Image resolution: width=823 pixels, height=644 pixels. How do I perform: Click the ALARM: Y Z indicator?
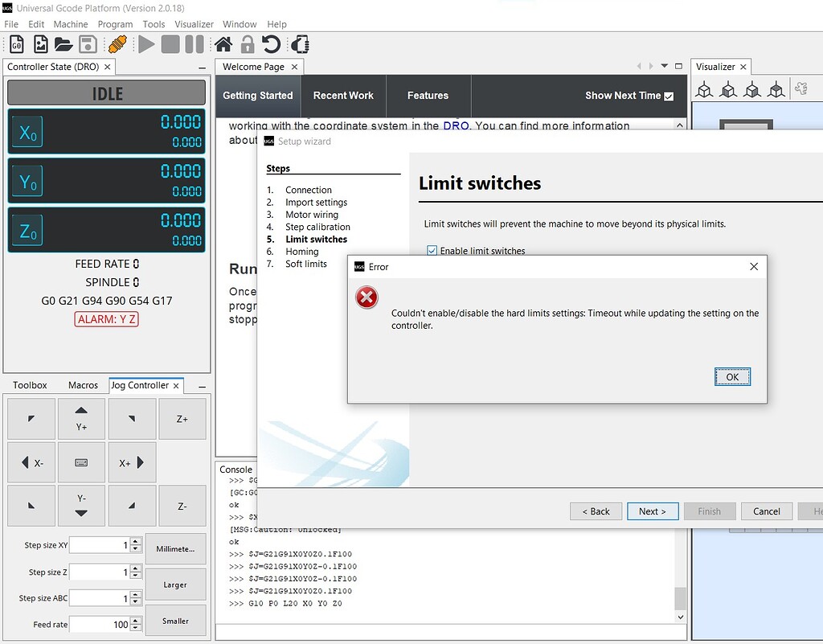coord(107,319)
